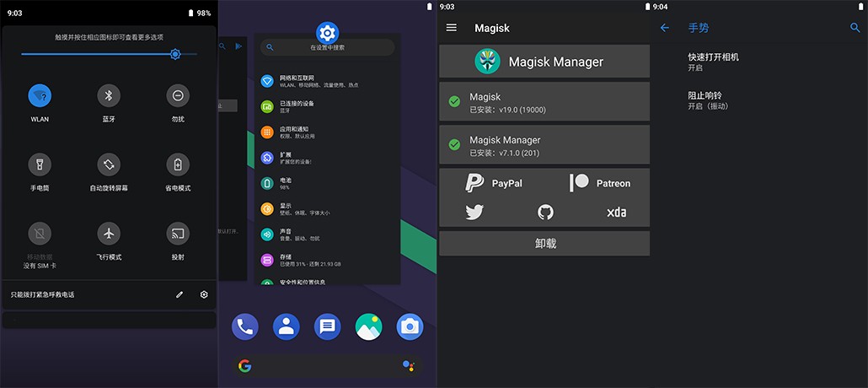Open the Twitter link in Magisk

474,212
